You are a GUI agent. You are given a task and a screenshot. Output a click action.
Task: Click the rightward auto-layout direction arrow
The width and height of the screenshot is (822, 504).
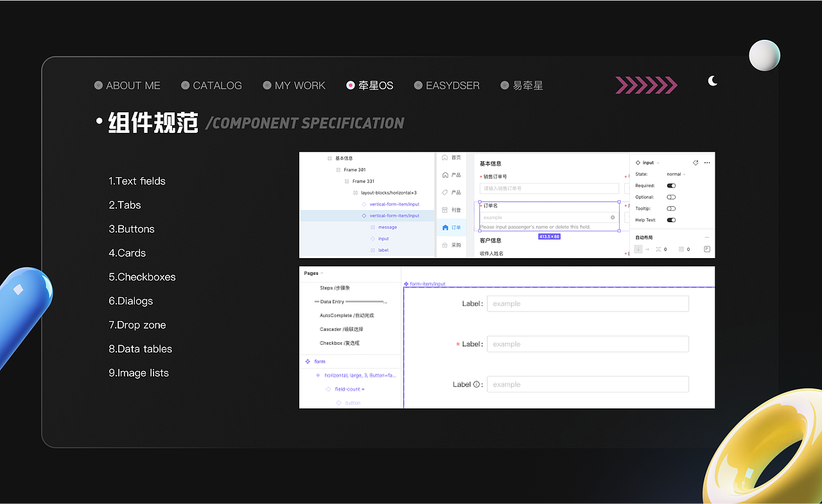pos(646,249)
